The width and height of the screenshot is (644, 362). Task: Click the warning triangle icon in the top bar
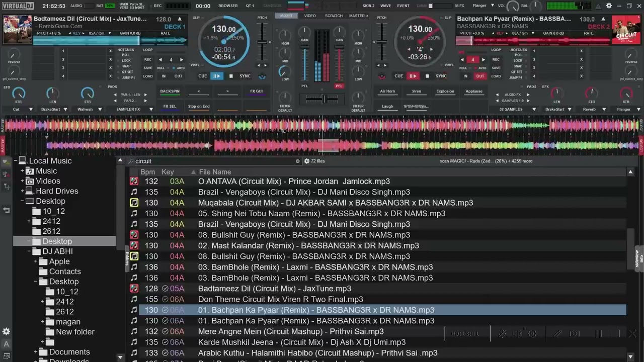(x=598, y=6)
